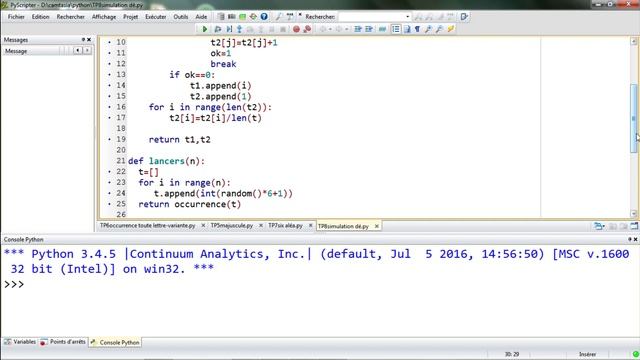This screenshot has width=640, height=360.
Task: Show the Points d'arrêts tab
Action: [x=63, y=342]
